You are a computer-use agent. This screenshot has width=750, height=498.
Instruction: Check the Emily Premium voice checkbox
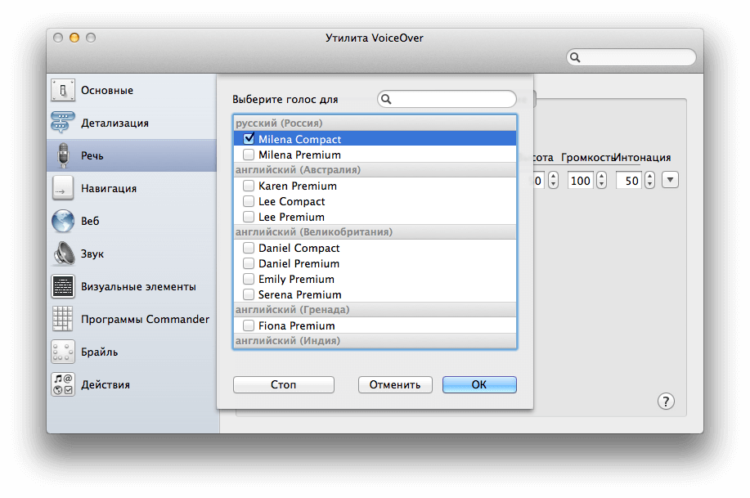coord(248,278)
